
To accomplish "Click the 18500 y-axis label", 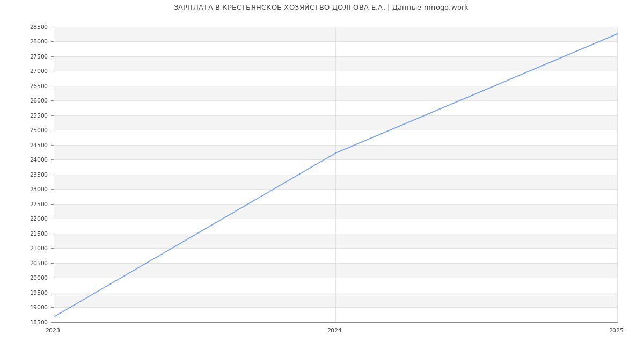I will coord(39,322).
